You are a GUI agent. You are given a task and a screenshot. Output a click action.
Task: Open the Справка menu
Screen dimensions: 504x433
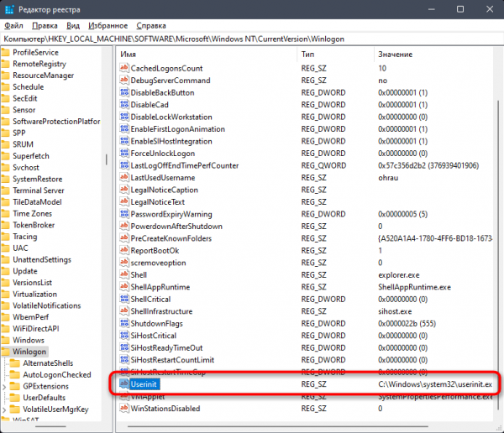point(151,26)
